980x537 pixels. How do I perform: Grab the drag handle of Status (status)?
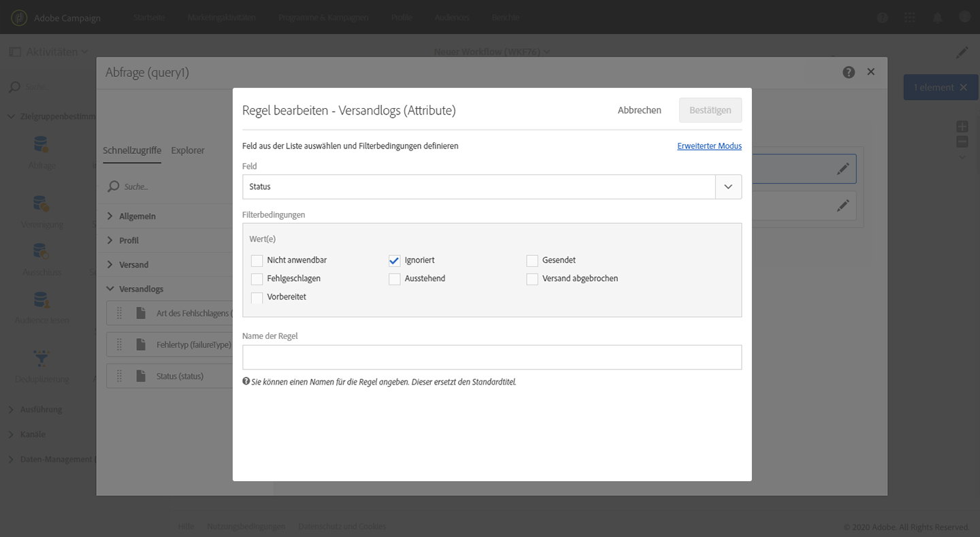click(x=119, y=376)
